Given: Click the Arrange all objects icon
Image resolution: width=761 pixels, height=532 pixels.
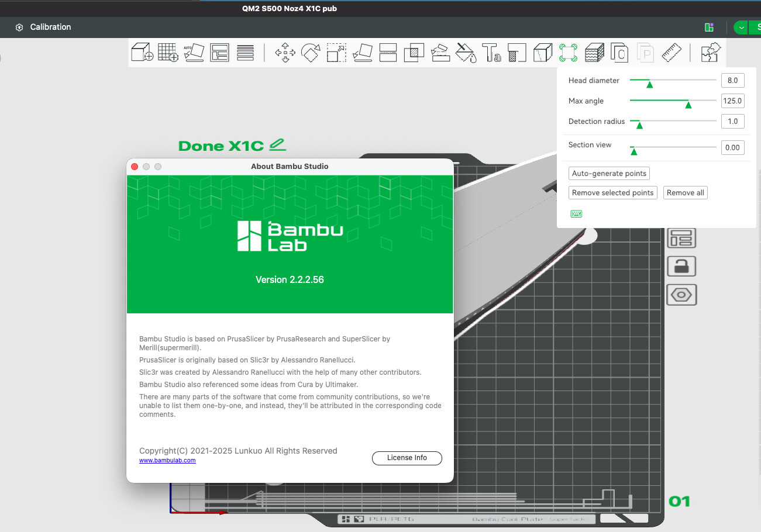Looking at the screenshot, I should tap(219, 53).
